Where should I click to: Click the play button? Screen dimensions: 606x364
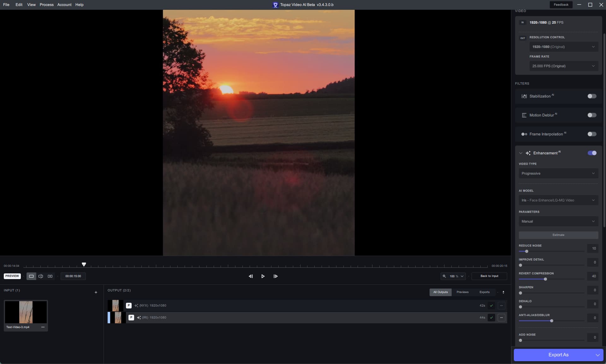[x=263, y=276]
